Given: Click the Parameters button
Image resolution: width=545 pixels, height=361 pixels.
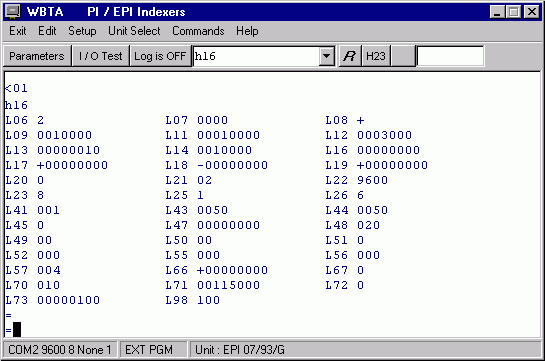Looking at the screenshot, I should coord(37,56).
